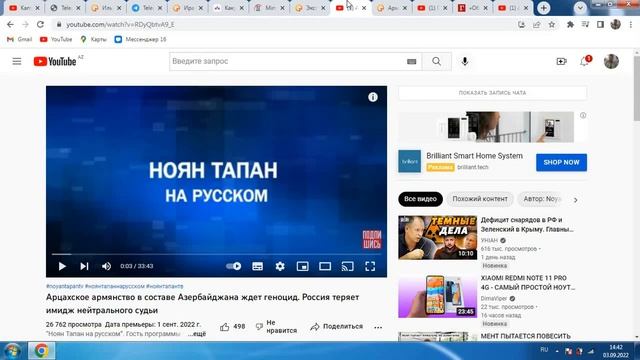The width and height of the screenshot is (640, 360).
Task: Select the Все видео chip
Action: [x=420, y=199]
